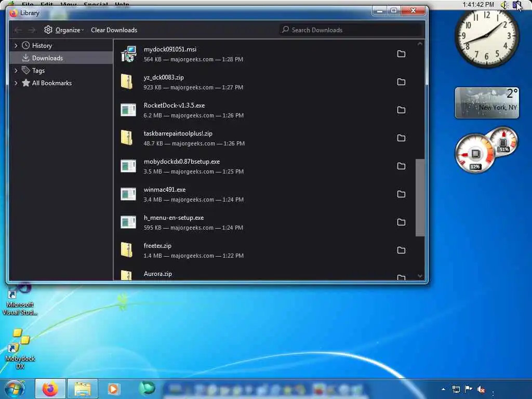Screen dimensions: 532x399
Task: Open containing folder for taskbarrepairtoolplus!.zip
Action: tap(401, 138)
